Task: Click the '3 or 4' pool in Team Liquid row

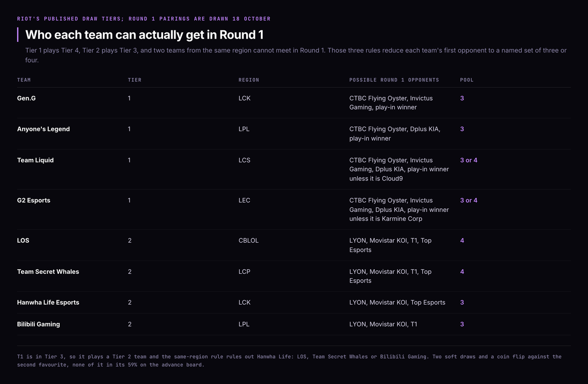Action: point(469,160)
